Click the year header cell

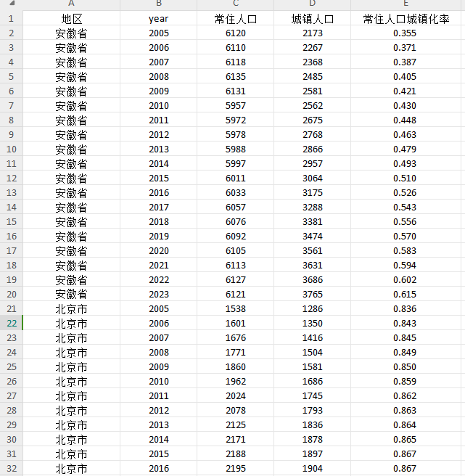(x=158, y=19)
